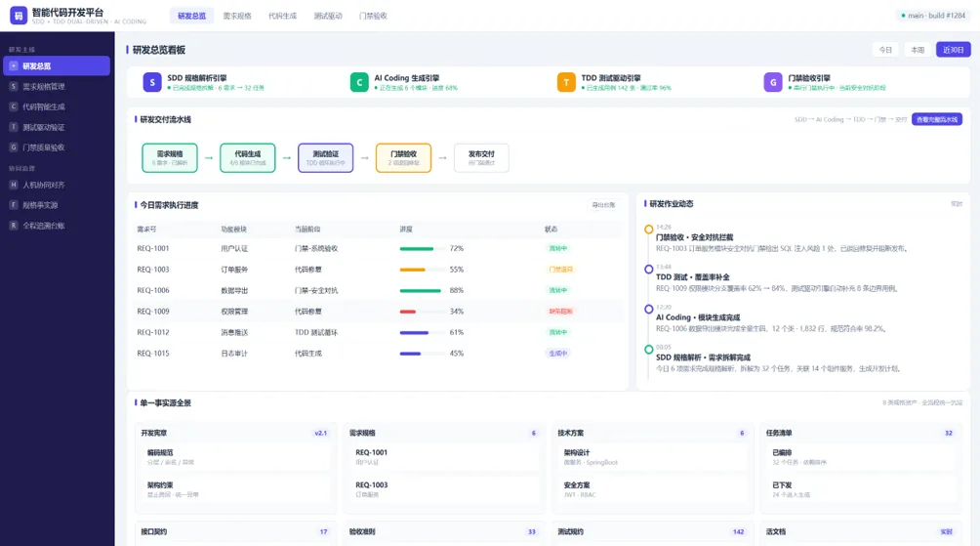980x546 pixels.
Task: Select the 代码生成 pipeline stage box
Action: [248, 157]
